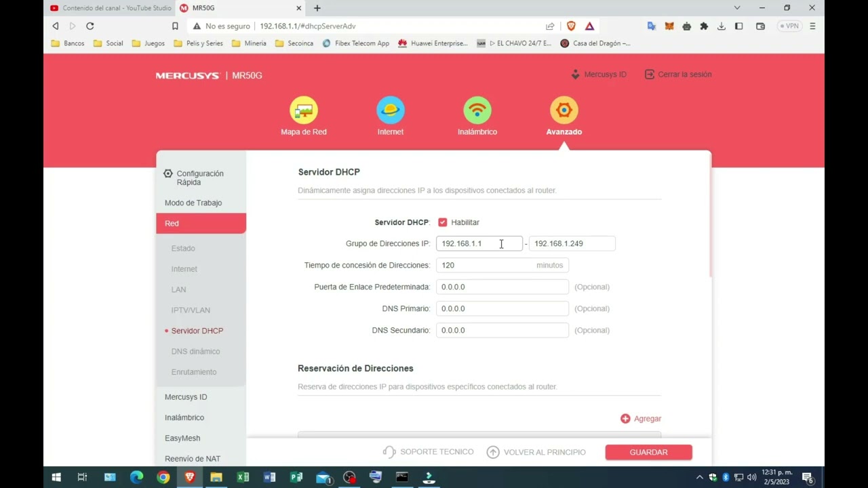
Task: Open Brave Rewards triangle icon
Action: (589, 26)
